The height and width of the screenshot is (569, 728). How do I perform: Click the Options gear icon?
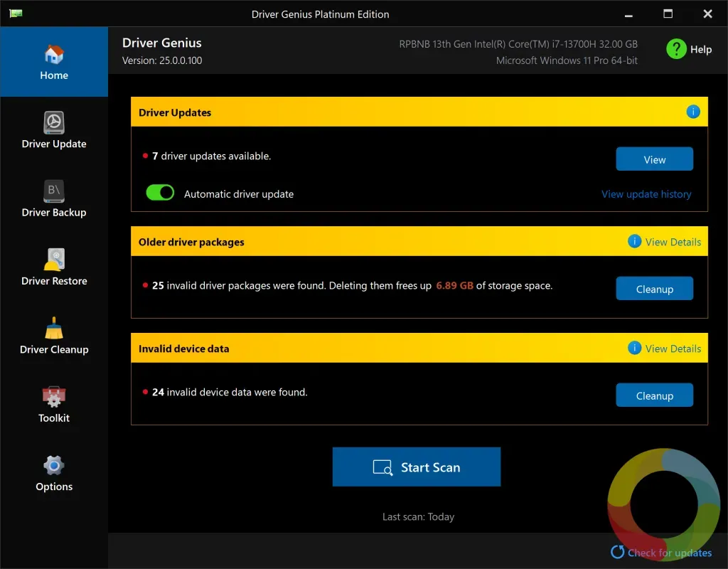click(54, 465)
